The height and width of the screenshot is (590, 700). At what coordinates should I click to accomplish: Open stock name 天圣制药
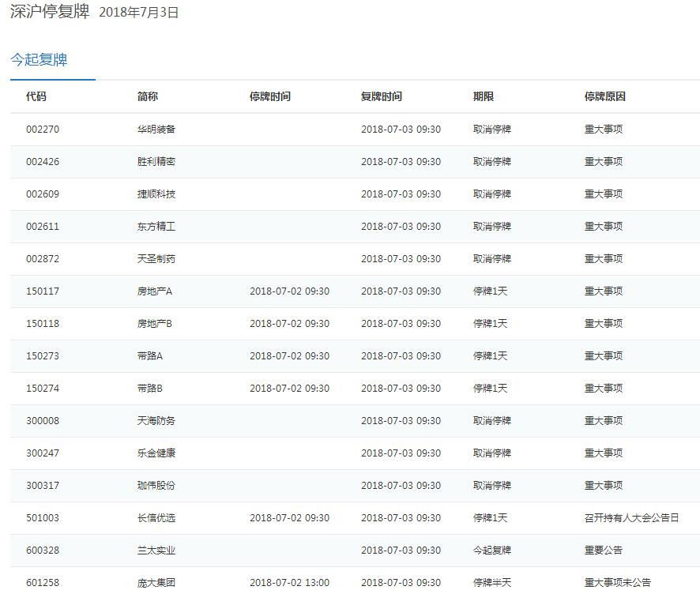pyautogui.click(x=156, y=259)
